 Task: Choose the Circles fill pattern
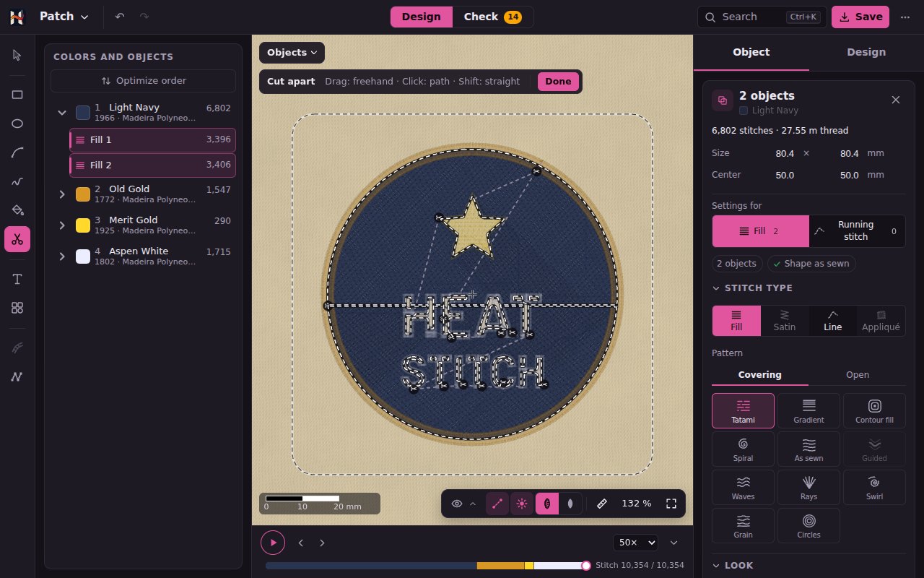coord(808,525)
